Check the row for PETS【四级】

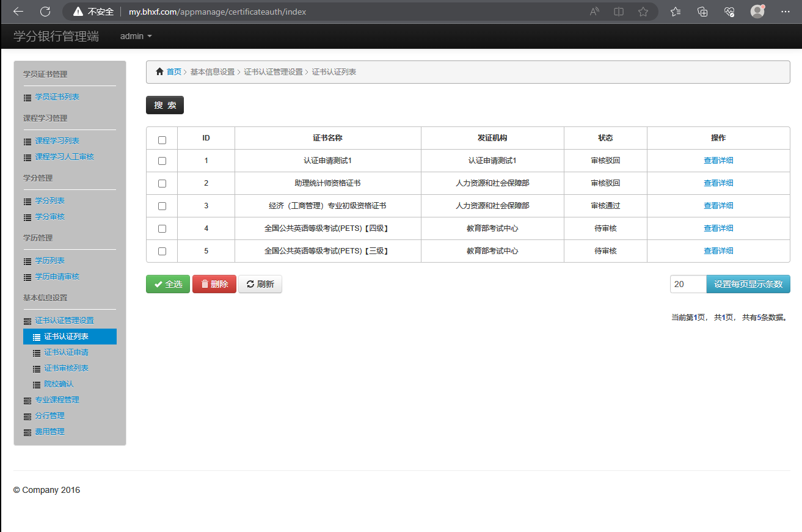(162, 229)
